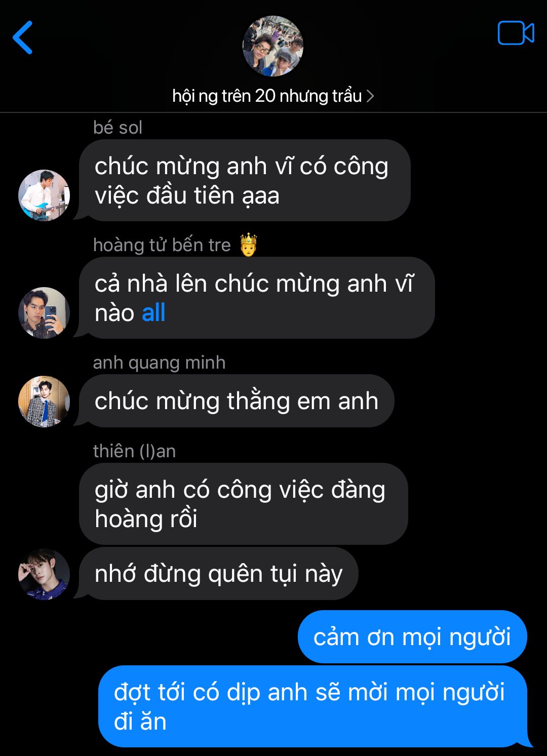Select message "cả nhà lên chúc mừng anh vĩ"
Screen dimensions: 547x756
(x=257, y=298)
